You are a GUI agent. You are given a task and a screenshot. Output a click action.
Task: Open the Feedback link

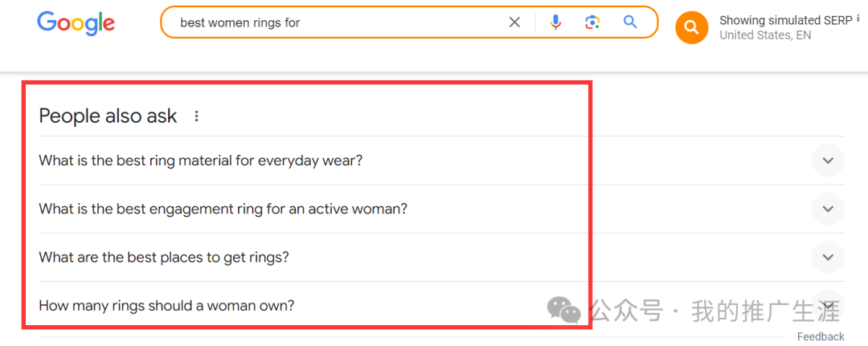(821, 336)
